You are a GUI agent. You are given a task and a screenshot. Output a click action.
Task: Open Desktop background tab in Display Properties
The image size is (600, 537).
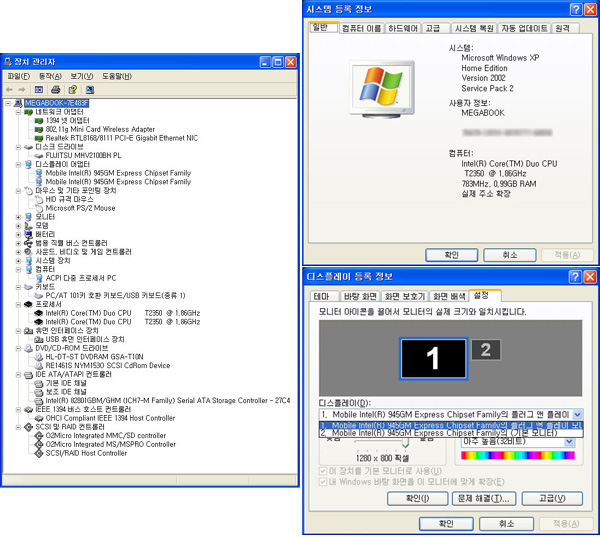pyautogui.click(x=360, y=296)
